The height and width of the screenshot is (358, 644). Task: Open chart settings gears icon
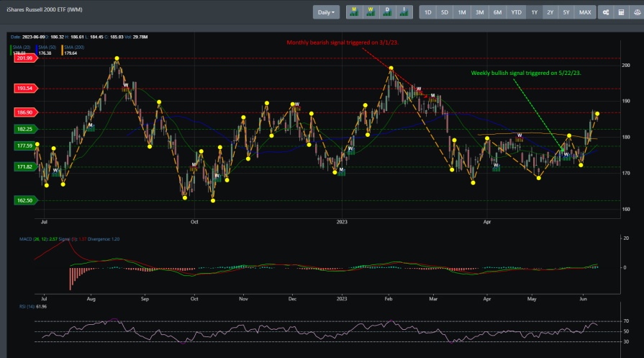pos(606,12)
